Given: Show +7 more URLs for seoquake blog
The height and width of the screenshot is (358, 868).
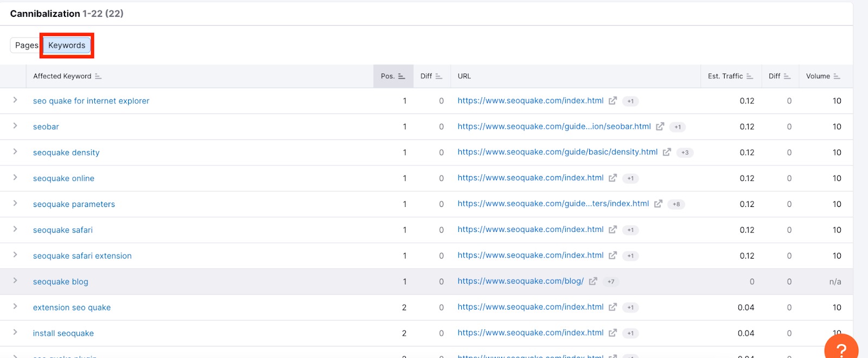Looking at the screenshot, I should click(611, 281).
